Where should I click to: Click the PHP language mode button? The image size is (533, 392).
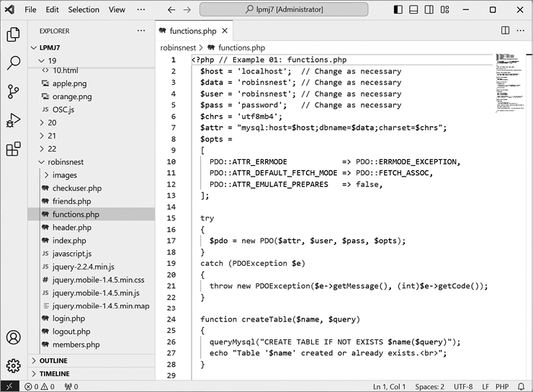tap(501, 387)
